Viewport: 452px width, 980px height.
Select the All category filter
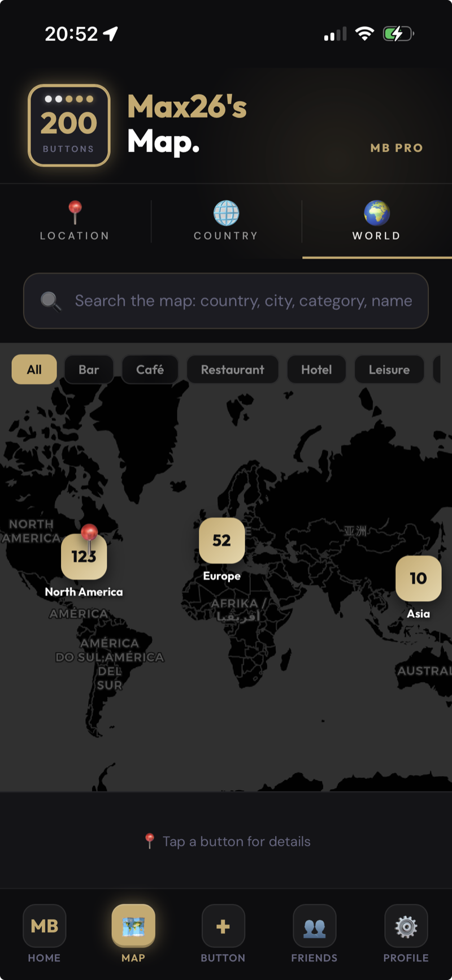coord(34,370)
